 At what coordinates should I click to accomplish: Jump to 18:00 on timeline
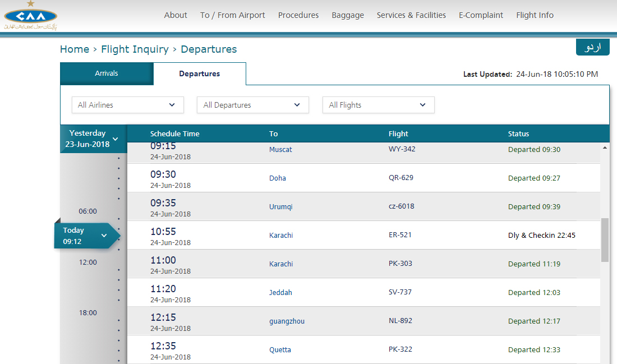pos(88,313)
